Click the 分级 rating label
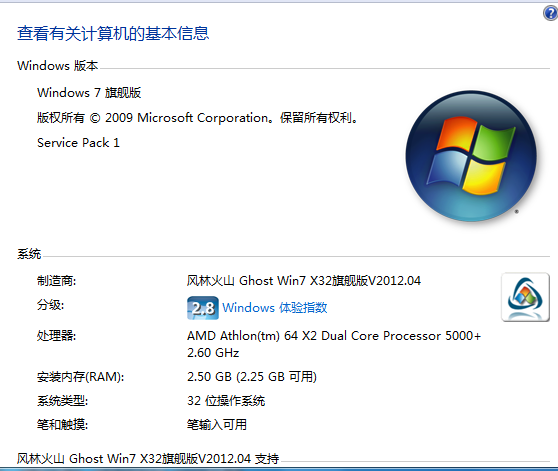The image size is (558, 471). [x=50, y=305]
